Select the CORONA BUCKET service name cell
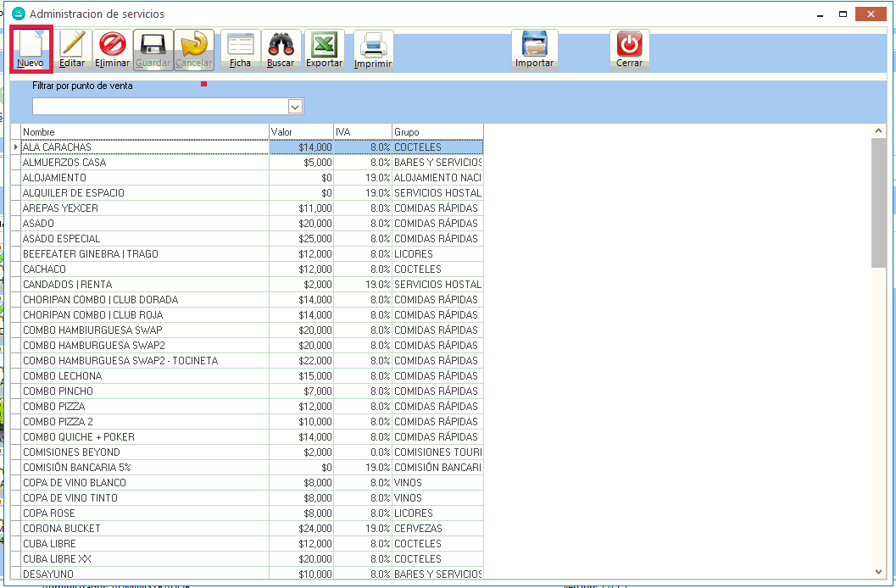 point(144,529)
